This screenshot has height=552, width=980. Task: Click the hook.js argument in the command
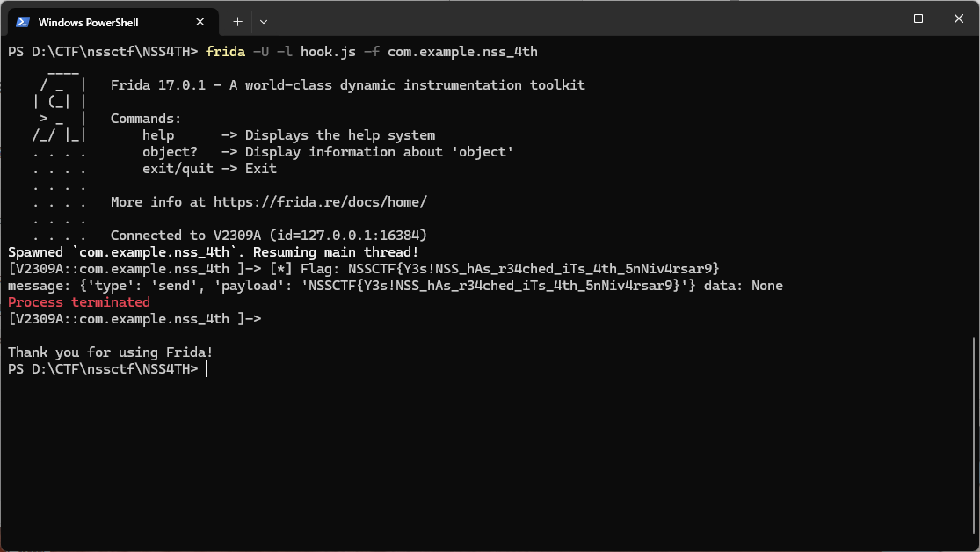[x=328, y=52]
